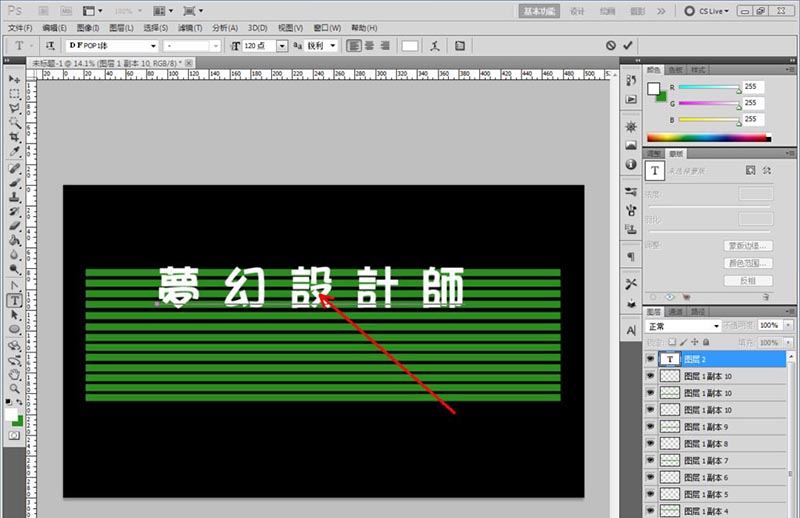Expand the workspace switcher chevron

pos(661,11)
